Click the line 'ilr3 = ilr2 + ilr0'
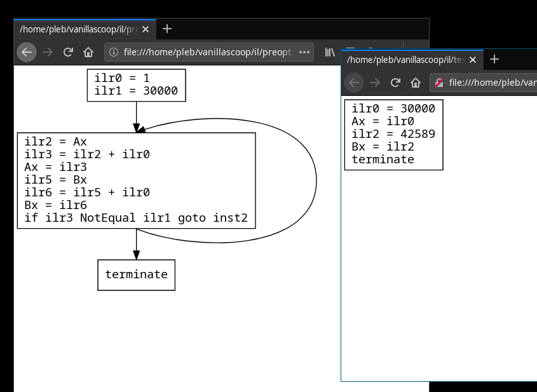Screen dimensions: 537x392 tap(87, 154)
